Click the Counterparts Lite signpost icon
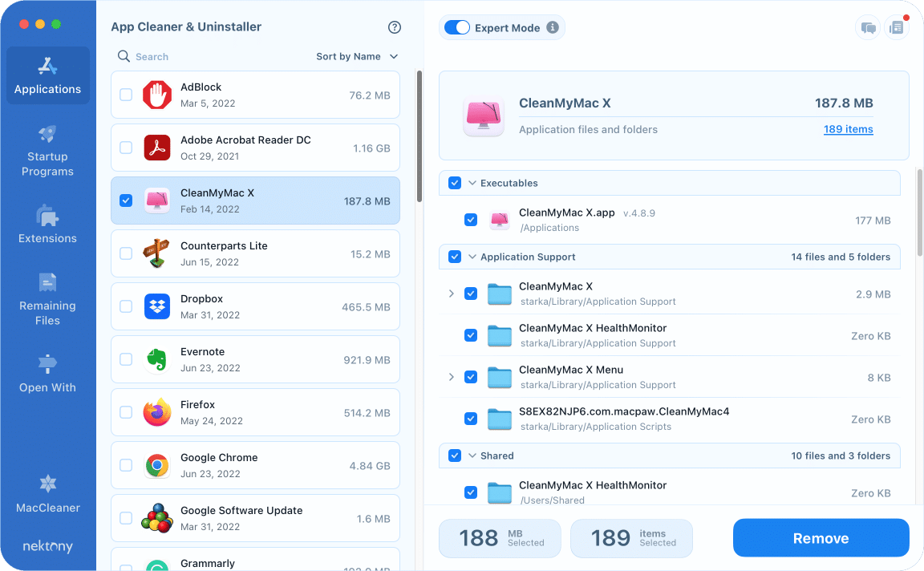 156,254
